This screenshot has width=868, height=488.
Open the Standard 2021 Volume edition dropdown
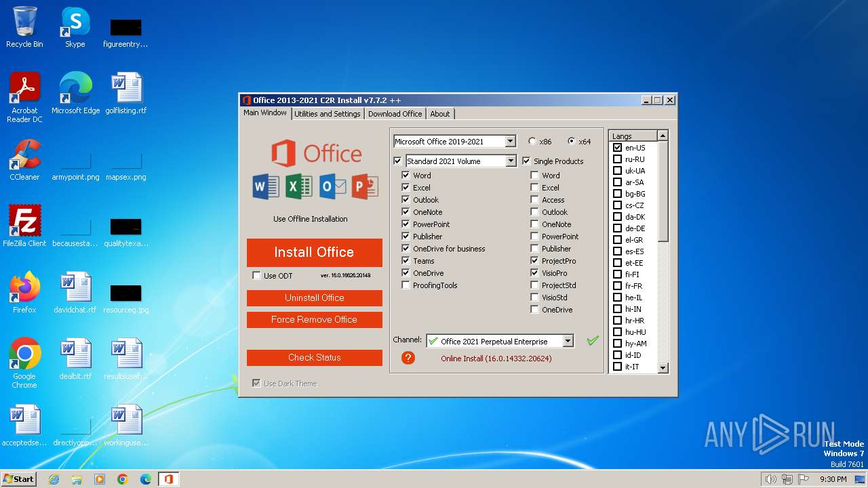tap(511, 161)
